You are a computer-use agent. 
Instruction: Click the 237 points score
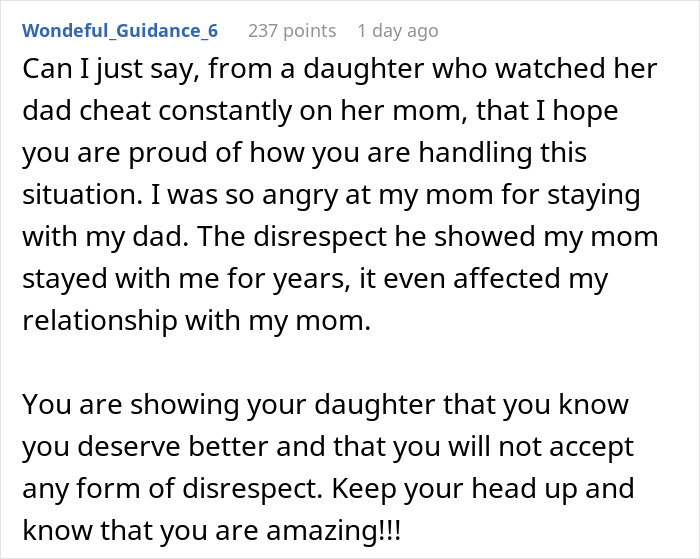(292, 31)
